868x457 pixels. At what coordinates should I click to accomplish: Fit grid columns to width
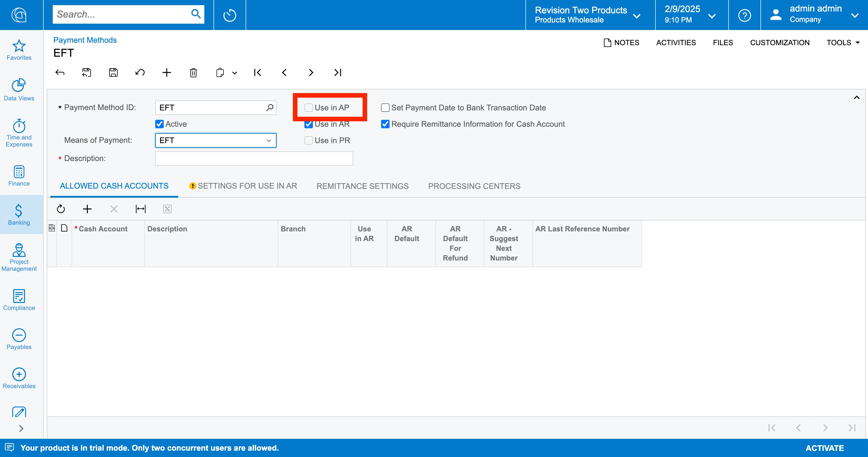coord(140,209)
